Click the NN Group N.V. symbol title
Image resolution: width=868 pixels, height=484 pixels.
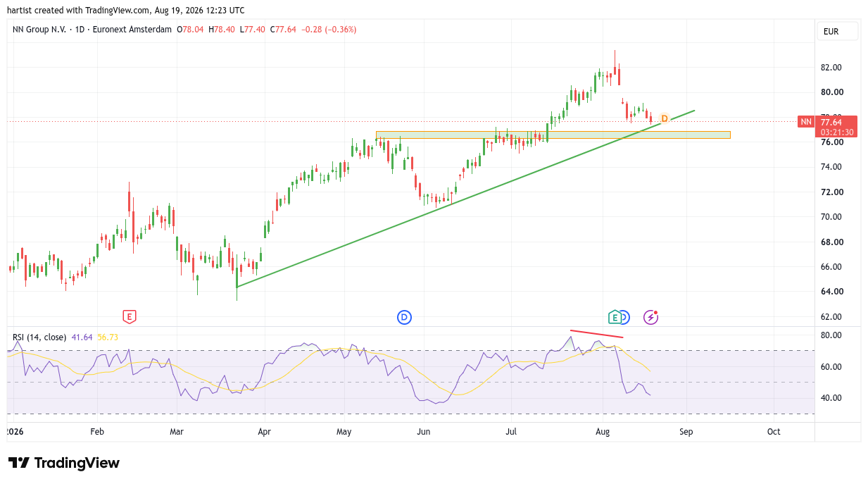(92, 30)
